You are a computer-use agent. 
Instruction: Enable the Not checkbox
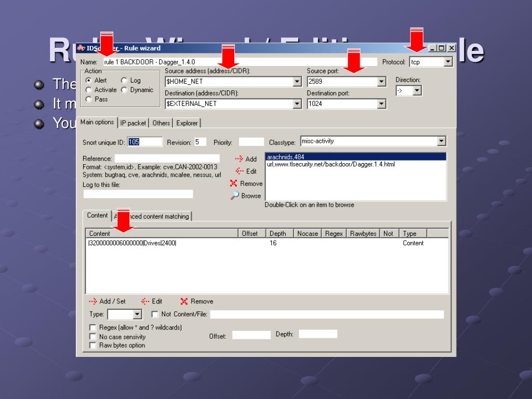coord(155,314)
